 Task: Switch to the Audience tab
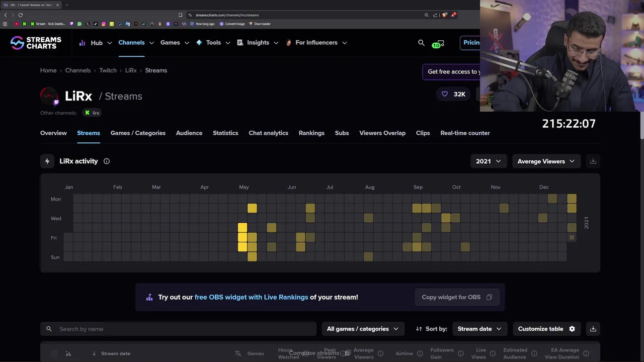(x=189, y=133)
